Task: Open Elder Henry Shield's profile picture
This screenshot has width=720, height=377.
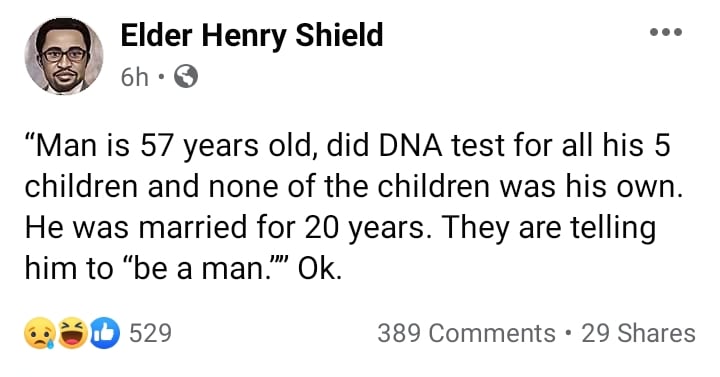Action: click(64, 56)
